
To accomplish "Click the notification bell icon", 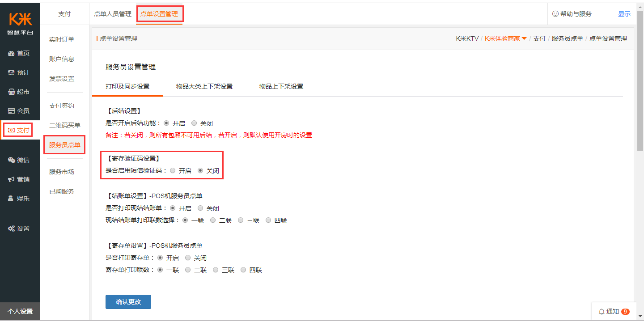I will click(x=602, y=311).
